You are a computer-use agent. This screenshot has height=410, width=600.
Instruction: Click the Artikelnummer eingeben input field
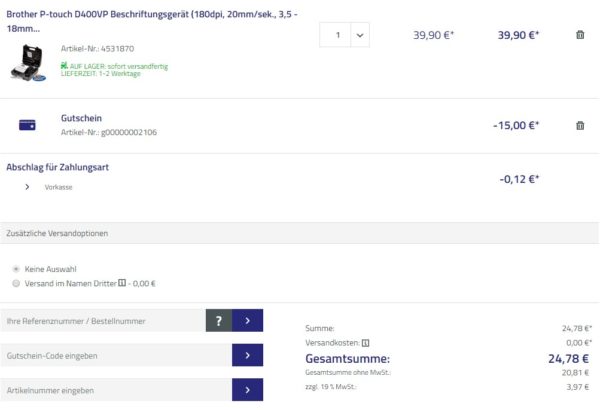(115, 389)
